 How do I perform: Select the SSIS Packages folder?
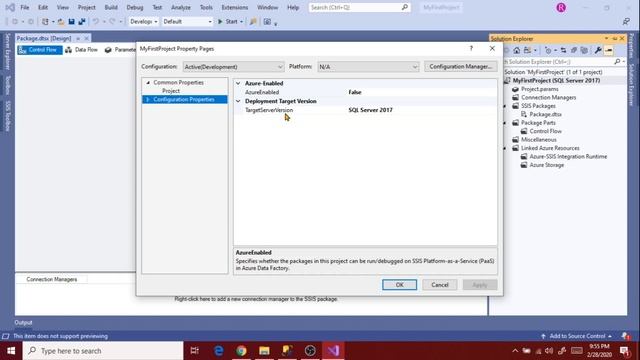(x=538, y=106)
